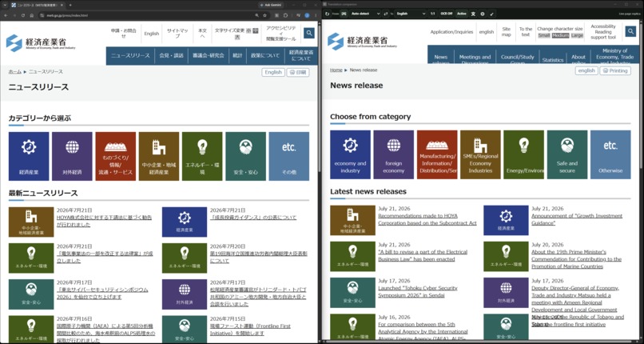Open new tab in Chrome

click(70, 5)
